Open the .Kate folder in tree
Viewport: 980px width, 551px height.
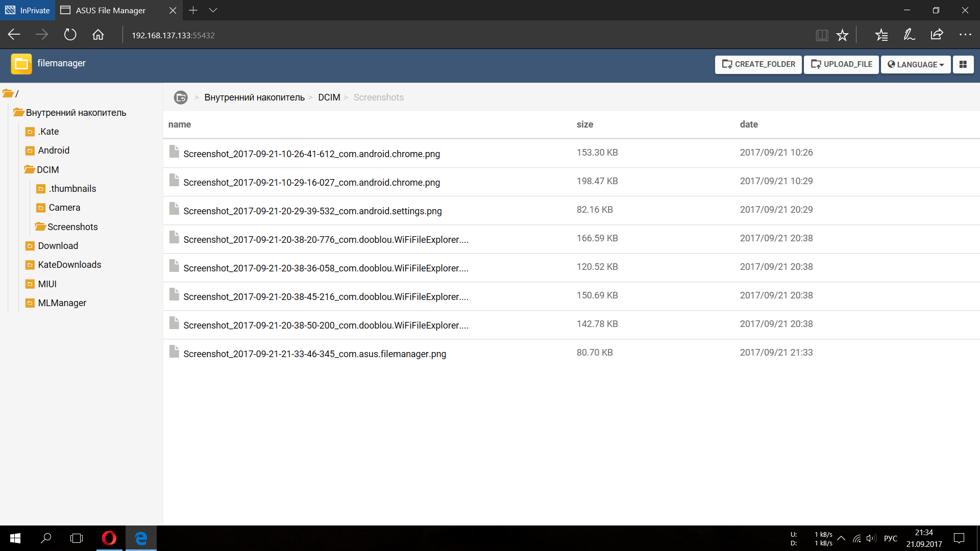pos(43,132)
